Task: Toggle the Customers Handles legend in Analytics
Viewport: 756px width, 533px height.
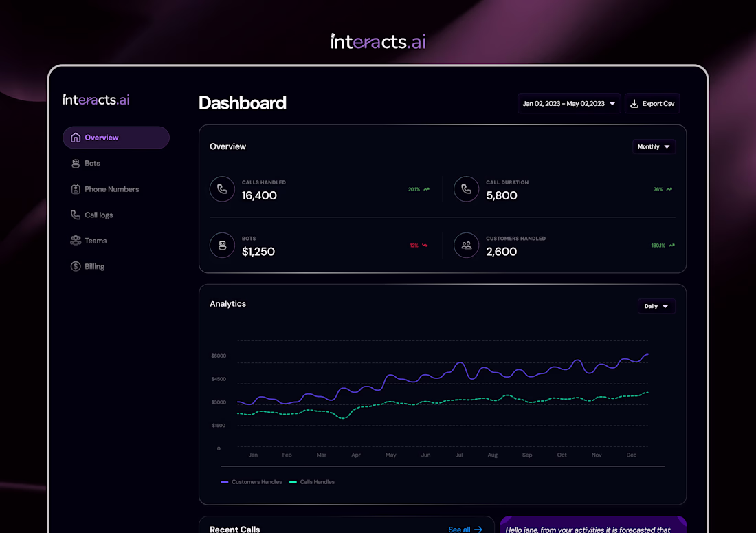Action: (x=251, y=481)
